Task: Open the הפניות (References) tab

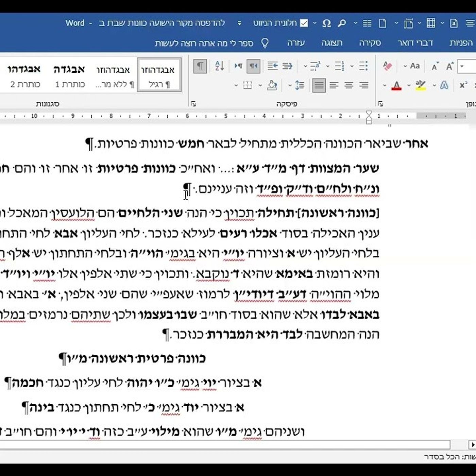Action: tap(461, 43)
